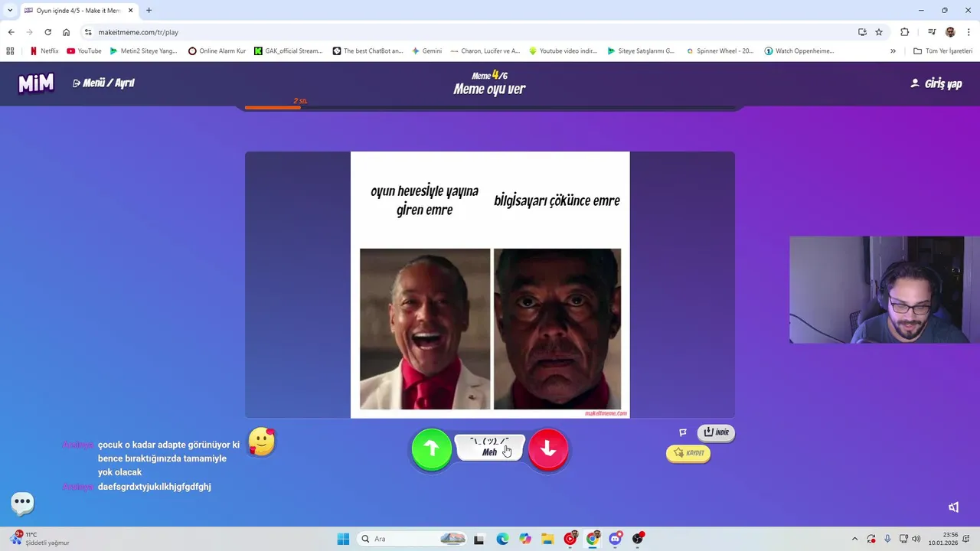Open Chrome profile avatar
Viewport: 980px width, 551px height.
tap(950, 32)
